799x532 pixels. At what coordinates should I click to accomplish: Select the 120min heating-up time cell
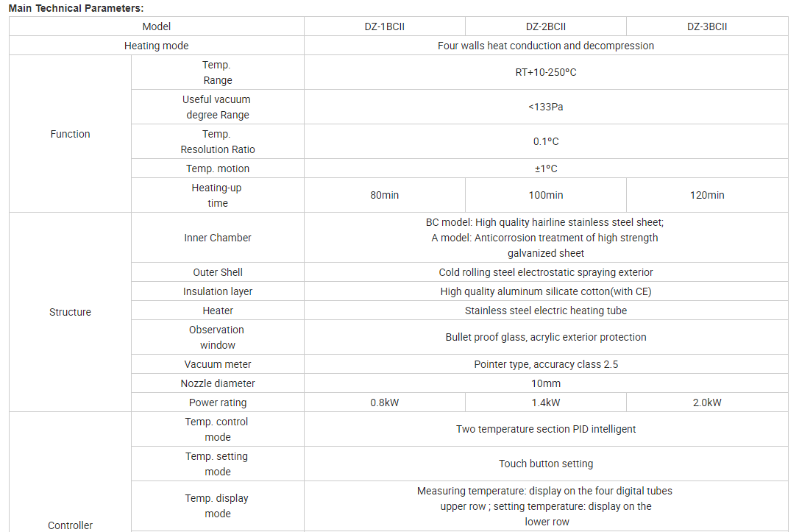coord(707,195)
